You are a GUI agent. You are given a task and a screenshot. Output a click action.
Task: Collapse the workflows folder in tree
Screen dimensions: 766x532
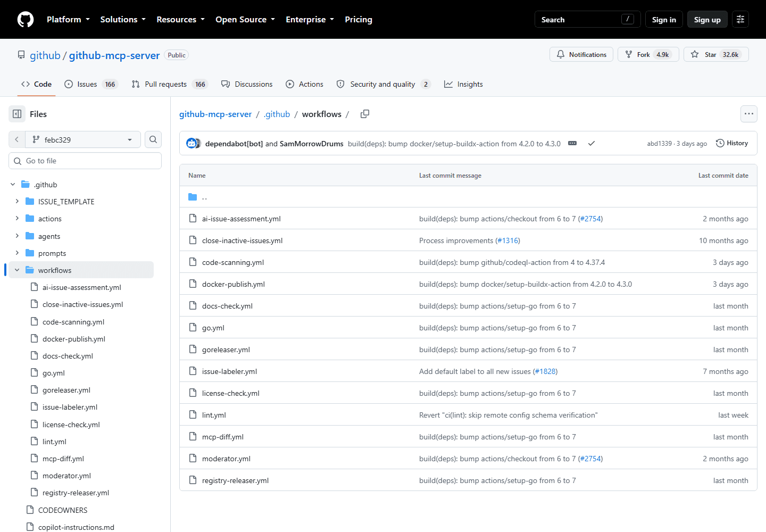(17, 270)
